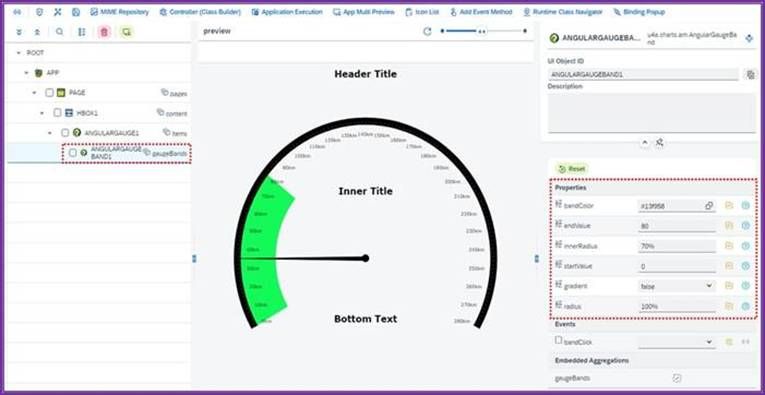Click the collapse-panel icon at toolbar start
Image resolution: width=765 pixels, height=395 pixels.
18,12
